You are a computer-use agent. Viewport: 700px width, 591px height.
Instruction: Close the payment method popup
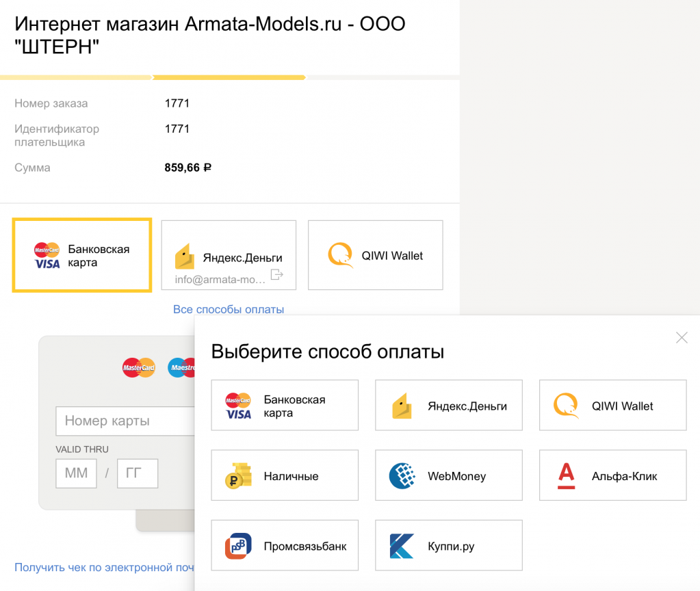(681, 337)
